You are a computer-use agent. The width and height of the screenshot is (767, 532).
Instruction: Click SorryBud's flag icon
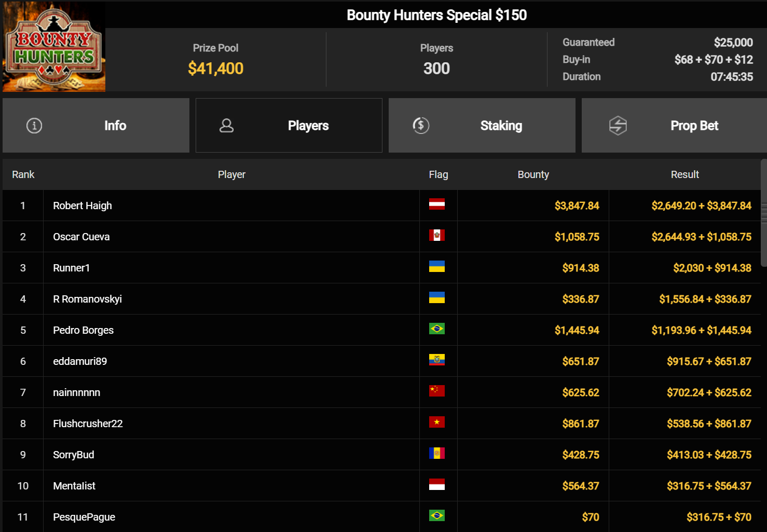click(x=437, y=454)
